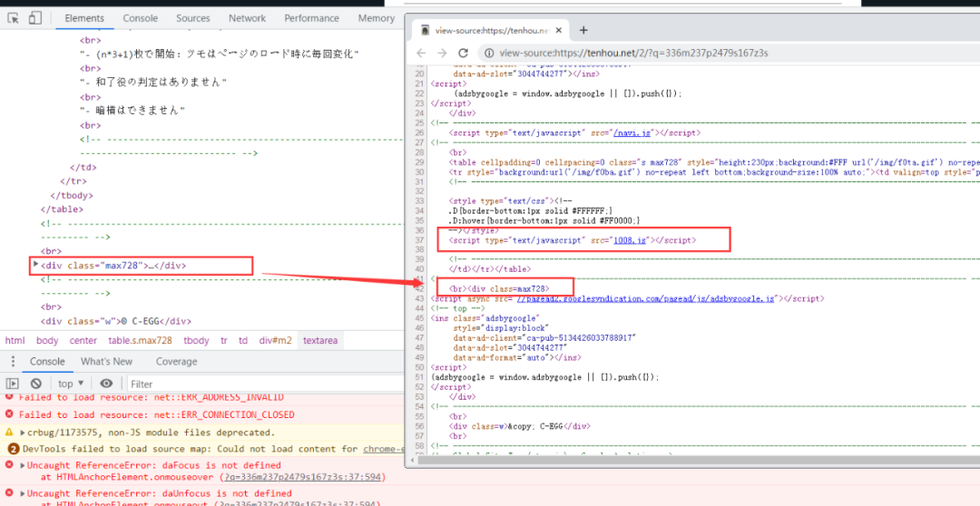The image size is (980, 506).
Task: Select the tbody breadcrumb
Action: pos(196,340)
